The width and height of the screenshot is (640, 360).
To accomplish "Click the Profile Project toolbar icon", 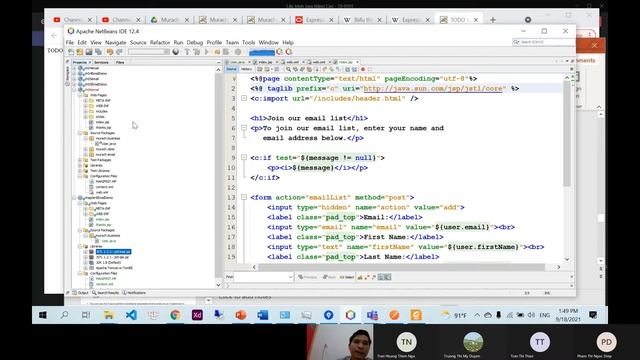I will coord(226,52).
